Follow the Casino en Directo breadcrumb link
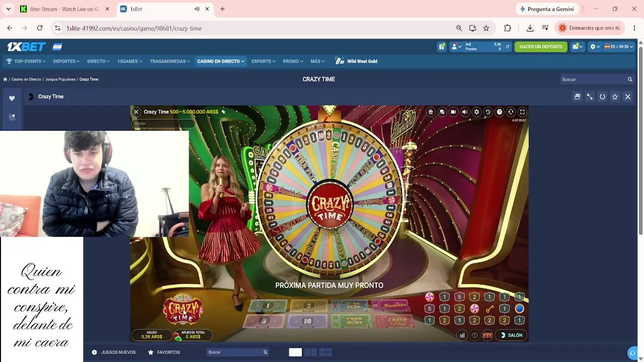The width and height of the screenshot is (644, 362). (26, 79)
